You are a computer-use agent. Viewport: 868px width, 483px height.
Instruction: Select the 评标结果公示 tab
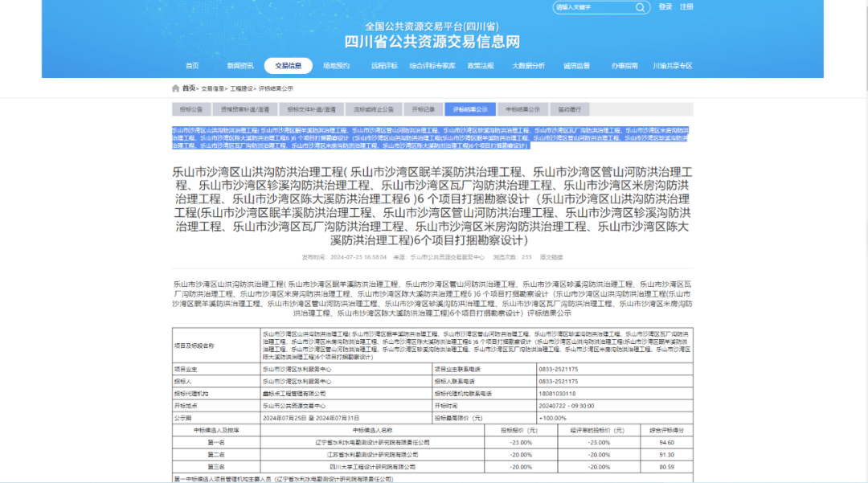(470, 109)
